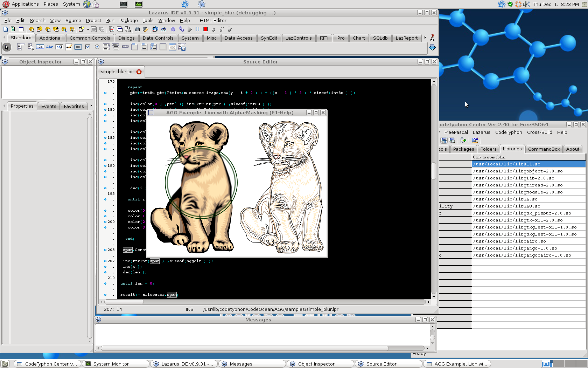Open the Applications menu in the top panel

click(x=21, y=4)
